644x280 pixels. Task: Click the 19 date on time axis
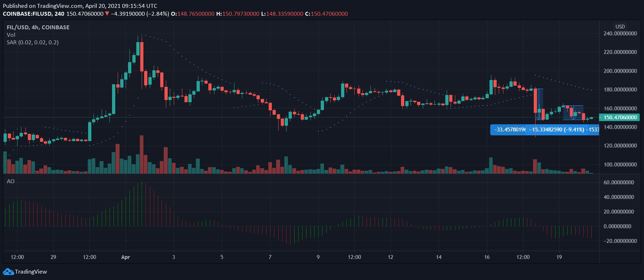559,257
